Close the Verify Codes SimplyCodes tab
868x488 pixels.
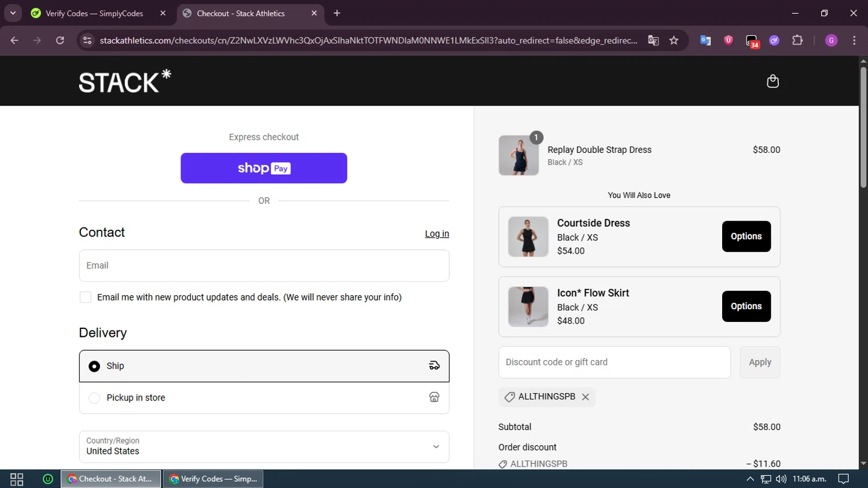pos(163,13)
